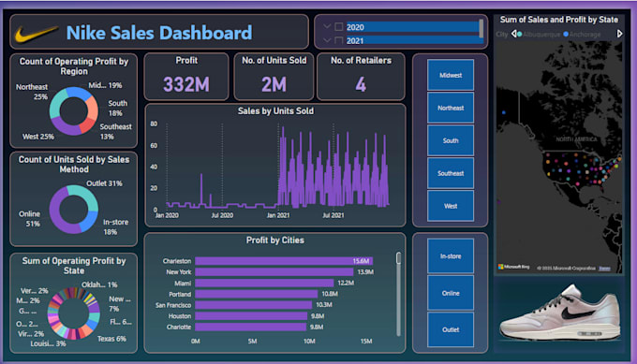This screenshot has width=637, height=364.
Task: Click the Northeast 25% donut label
Action: coord(32,92)
